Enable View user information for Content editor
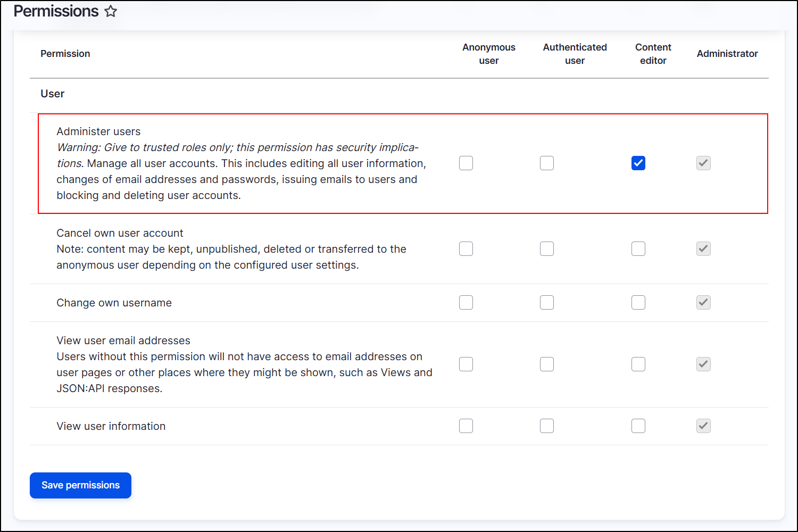 click(x=638, y=426)
